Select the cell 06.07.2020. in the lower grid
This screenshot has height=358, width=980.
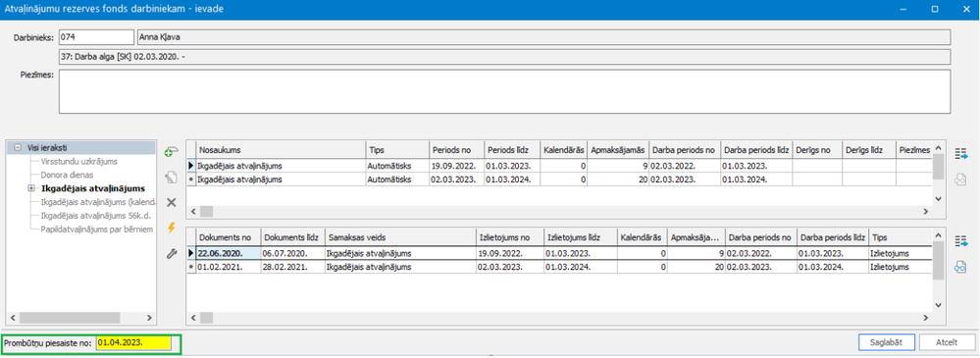[x=292, y=254]
